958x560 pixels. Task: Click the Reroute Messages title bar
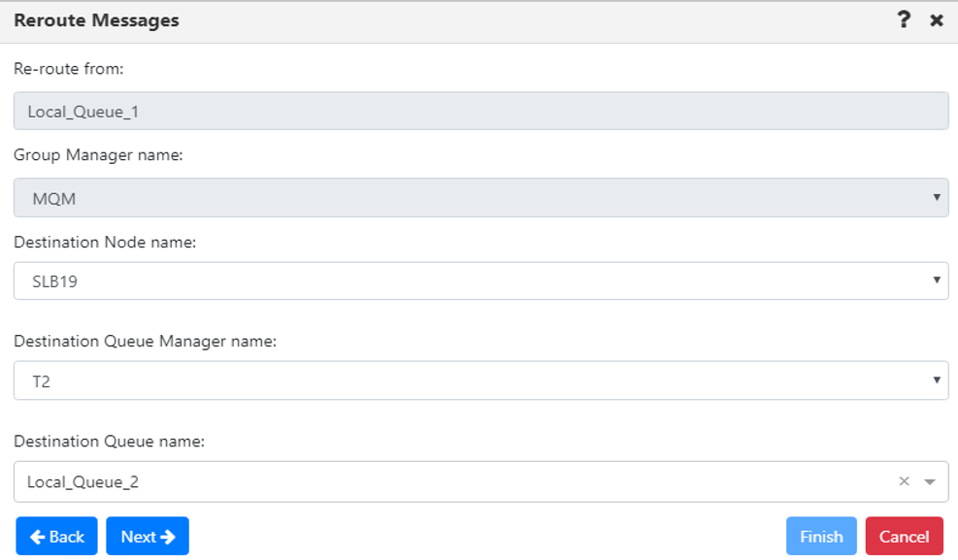point(94,19)
